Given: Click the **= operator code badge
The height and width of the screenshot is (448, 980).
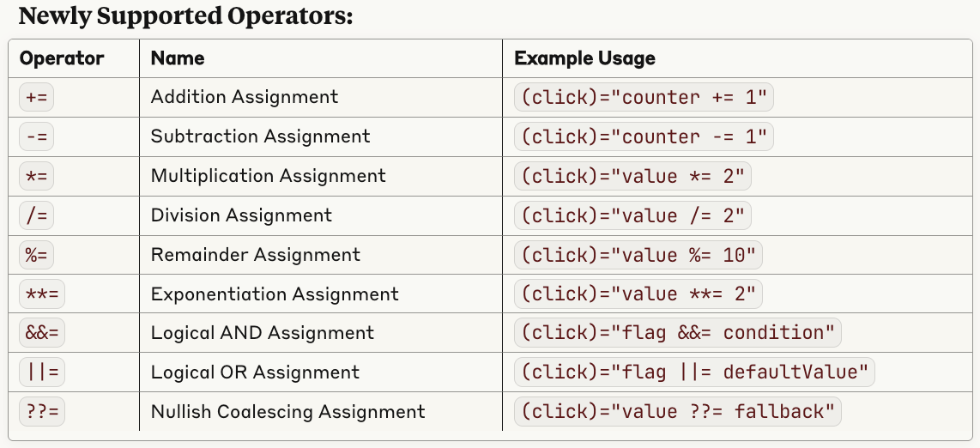Looking at the screenshot, I should coord(42,294).
